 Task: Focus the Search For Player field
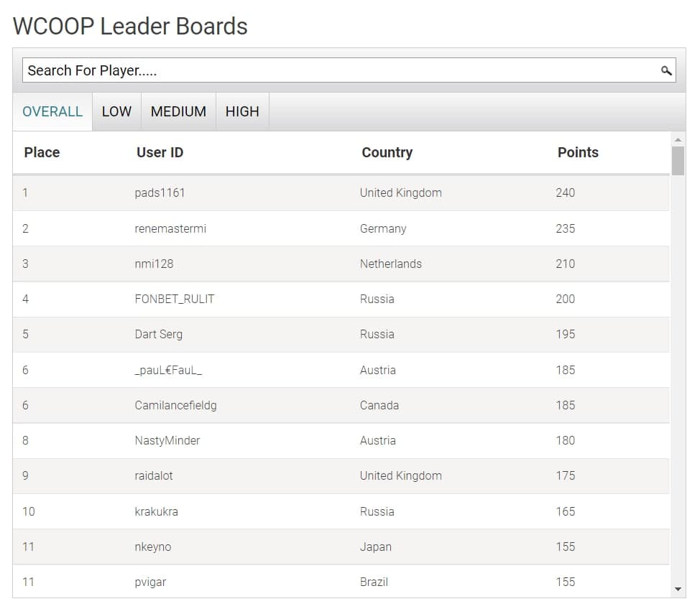(349, 70)
